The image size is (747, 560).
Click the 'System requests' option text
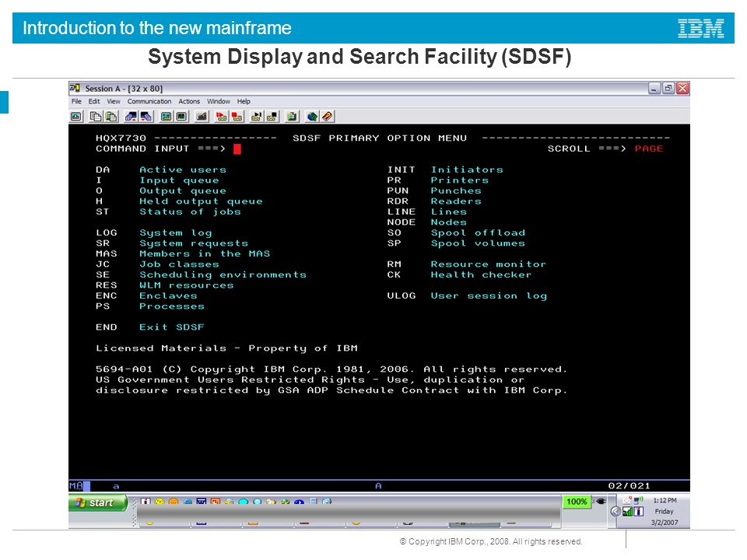(194, 243)
